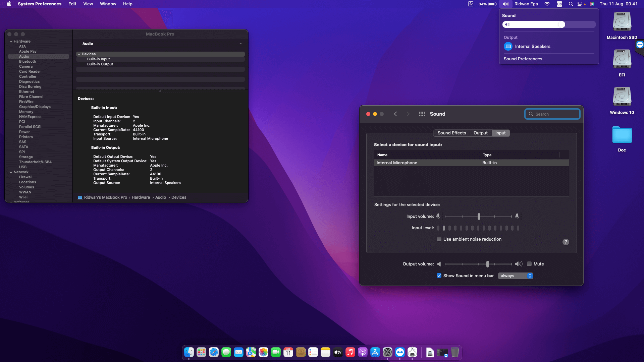
Task: Switch to the Sound Effects tab
Action: (x=451, y=133)
